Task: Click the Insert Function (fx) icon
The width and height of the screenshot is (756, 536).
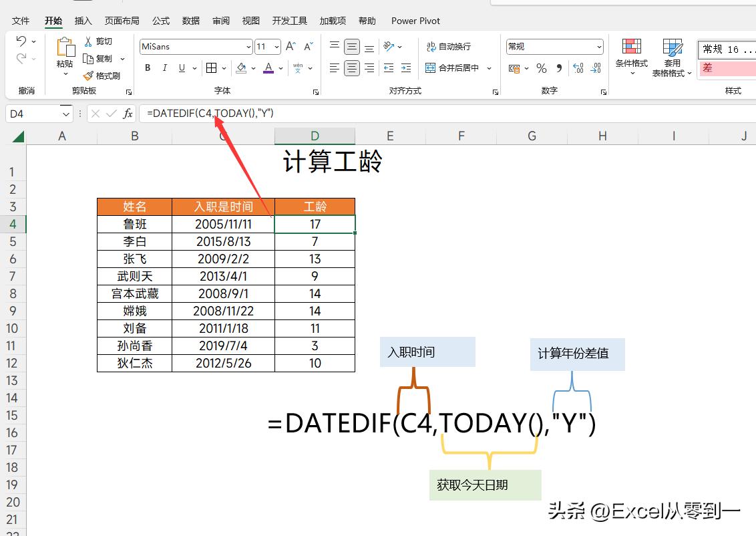Action: (130, 113)
